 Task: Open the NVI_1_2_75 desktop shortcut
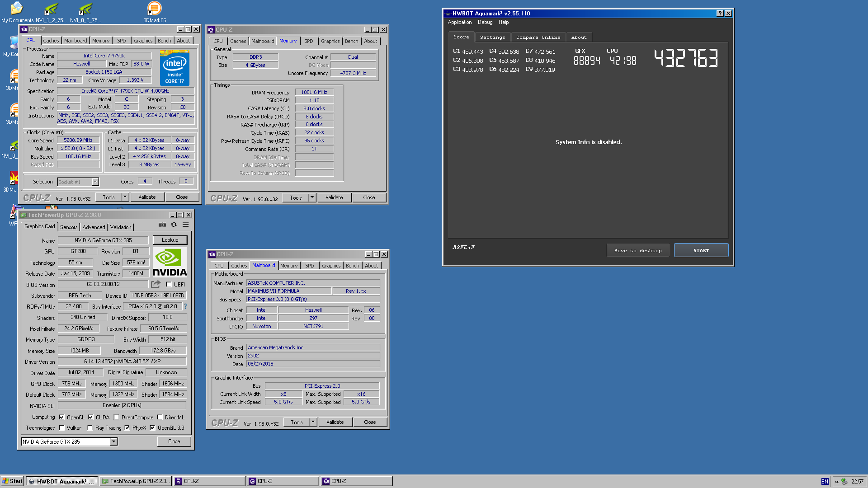[51, 12]
